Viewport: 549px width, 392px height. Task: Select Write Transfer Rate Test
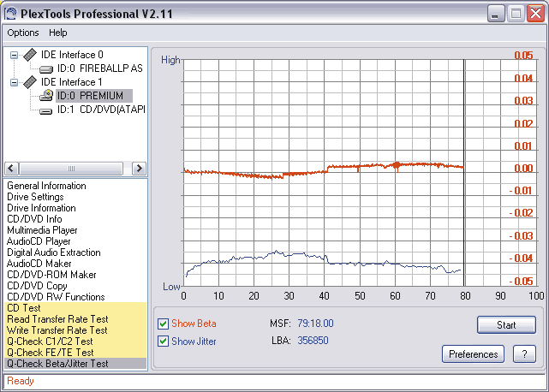[75, 330]
